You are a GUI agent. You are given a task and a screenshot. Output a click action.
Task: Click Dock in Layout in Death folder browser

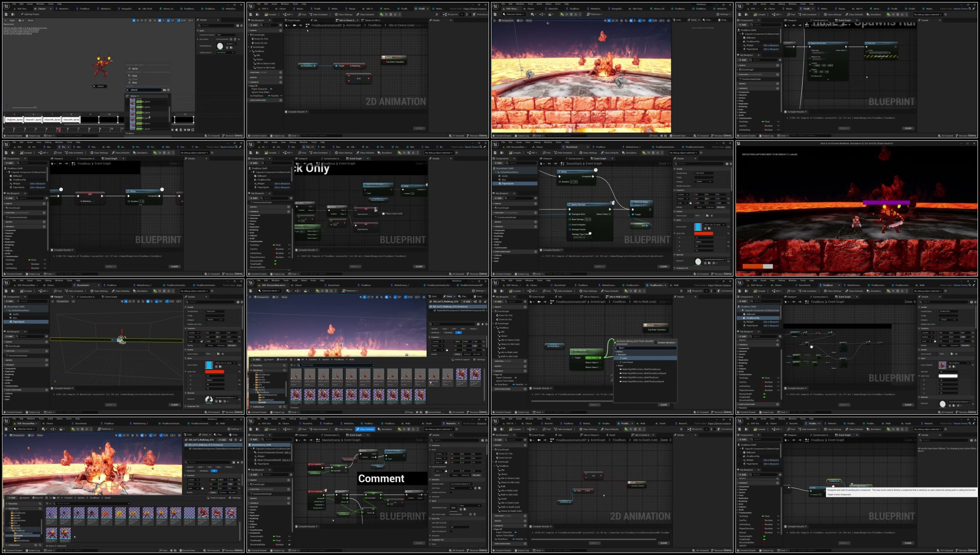pos(218,498)
